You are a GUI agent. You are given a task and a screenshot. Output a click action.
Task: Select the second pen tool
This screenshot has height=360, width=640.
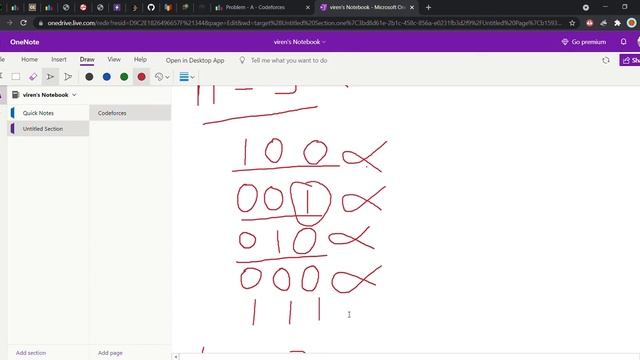68,77
